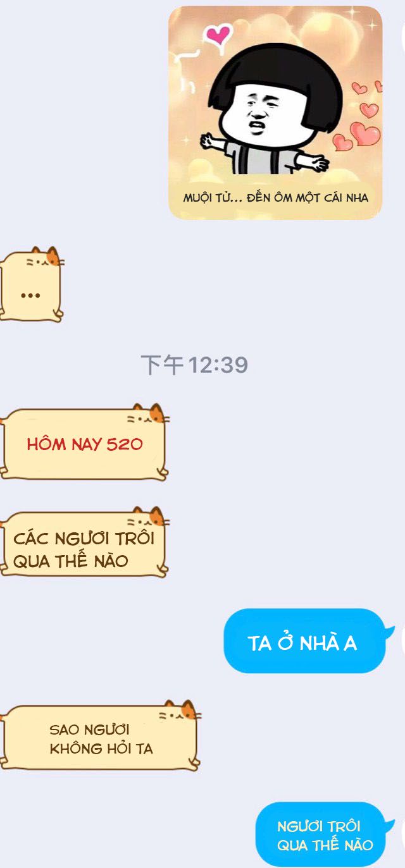405x868 pixels.
Task: Tap the 'SAO NGƯƠI KHÔNG HỎI TA' message
Action: (100, 738)
